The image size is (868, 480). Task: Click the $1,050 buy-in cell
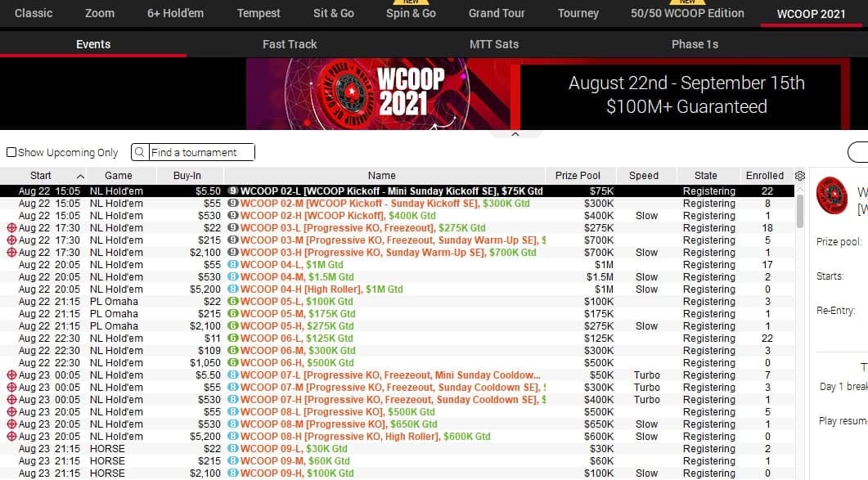pyautogui.click(x=205, y=362)
